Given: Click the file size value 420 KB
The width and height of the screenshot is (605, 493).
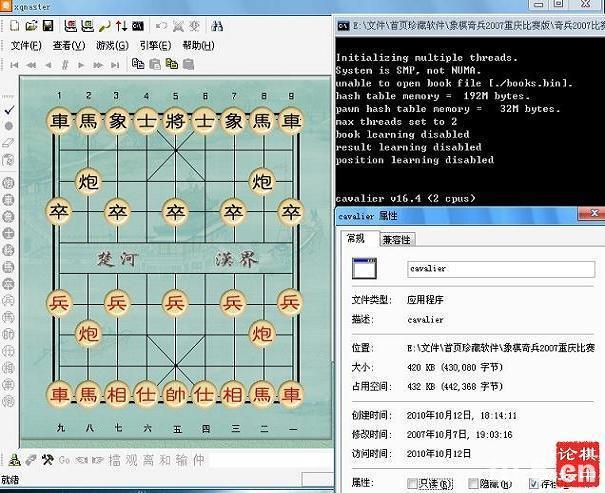Looking at the screenshot, I should pyautogui.click(x=455, y=367).
